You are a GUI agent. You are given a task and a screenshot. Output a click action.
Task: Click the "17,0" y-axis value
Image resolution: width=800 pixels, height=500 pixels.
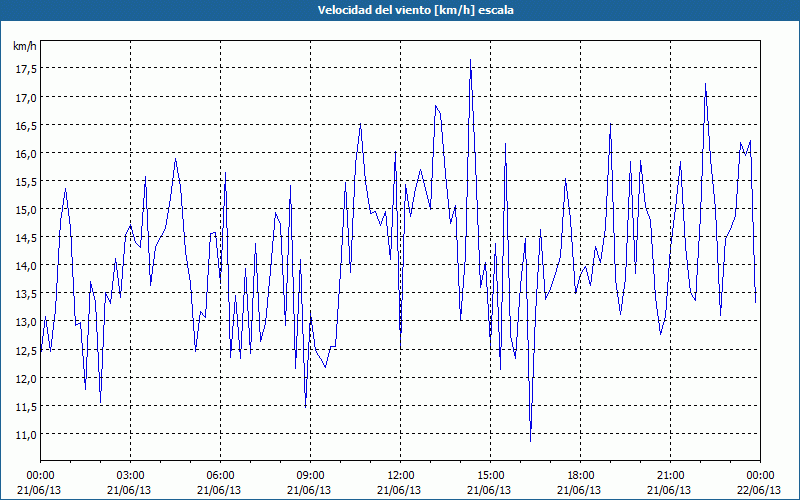point(25,97)
